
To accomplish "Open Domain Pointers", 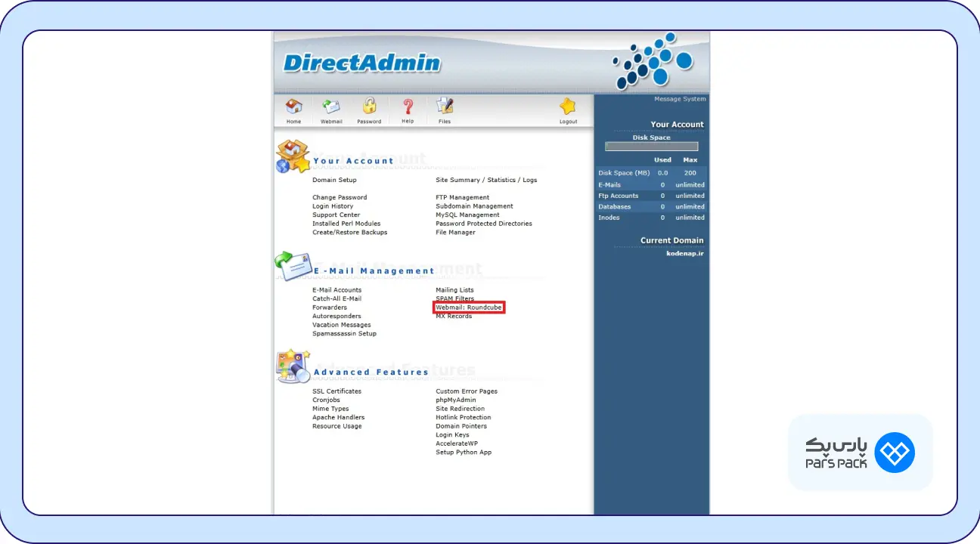I will 461,426.
